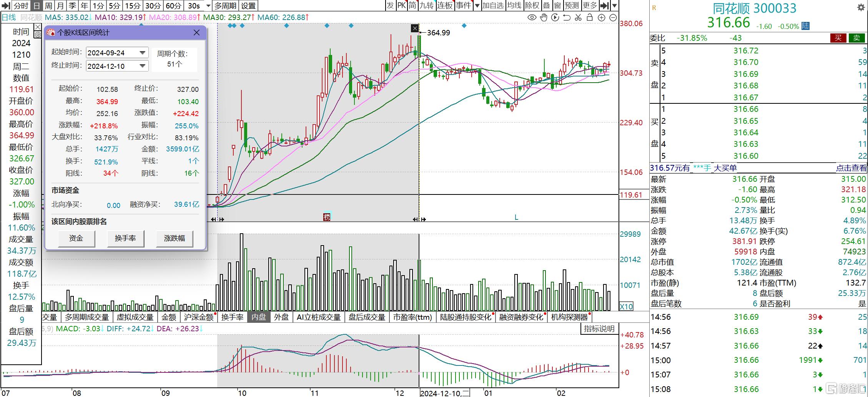Select the 市盈率(ttm) indicator tab
This screenshot has height=397, width=868.
pos(412,317)
